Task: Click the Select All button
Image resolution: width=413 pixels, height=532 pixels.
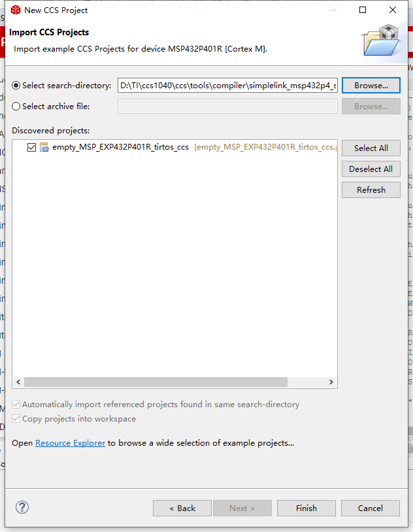Action: [371, 148]
